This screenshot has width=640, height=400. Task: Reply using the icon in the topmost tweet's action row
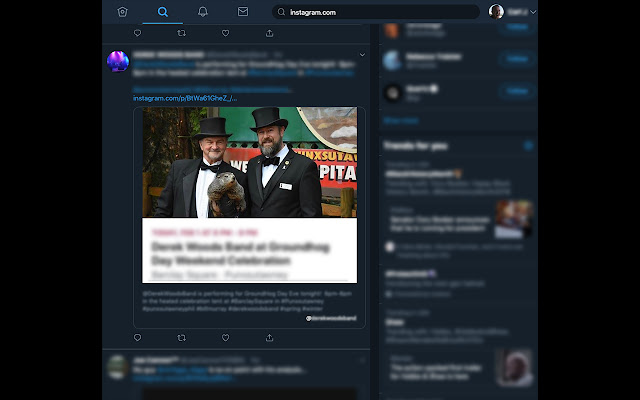(138, 33)
